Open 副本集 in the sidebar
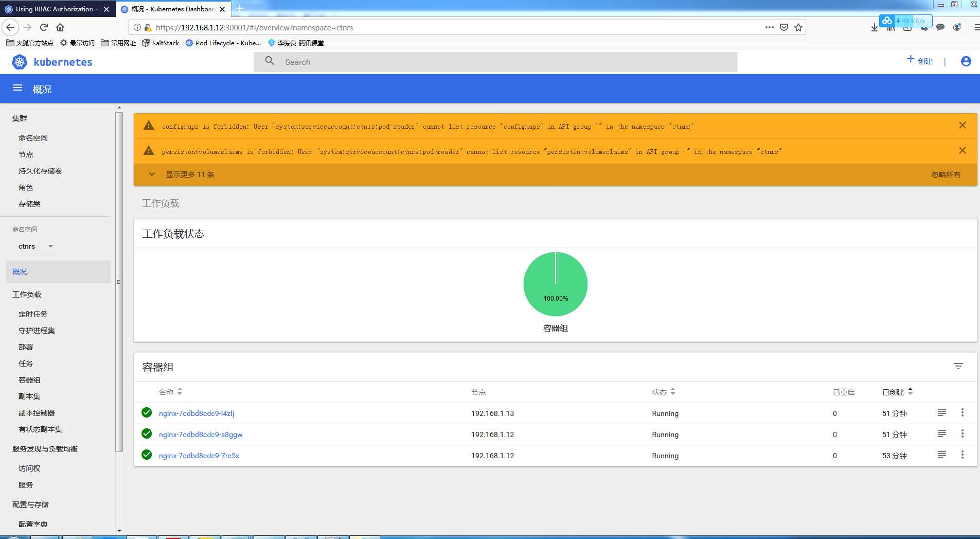 [x=29, y=396]
